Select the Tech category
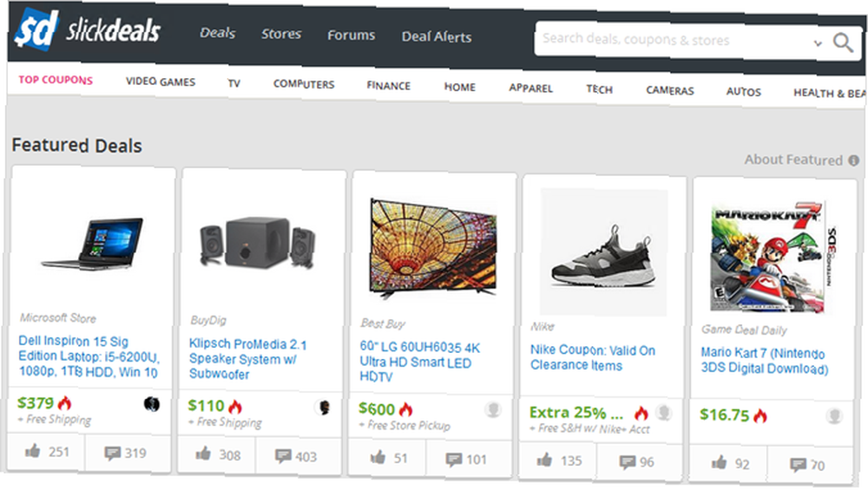Viewport: 868px width, 490px height. 600,89
